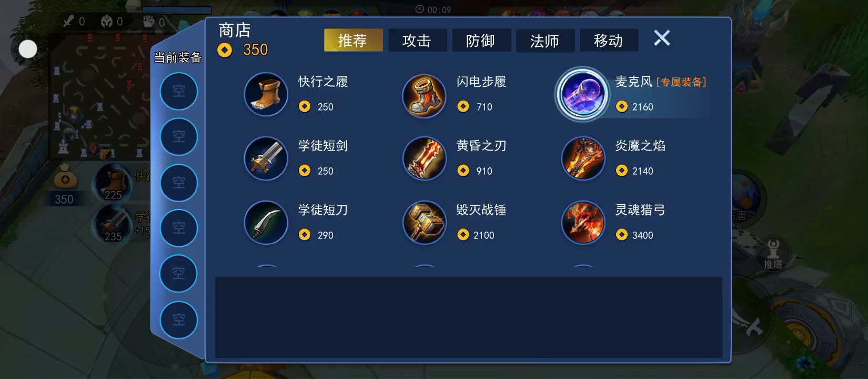Select the 推荐 tab
868x379 pixels.
(353, 41)
